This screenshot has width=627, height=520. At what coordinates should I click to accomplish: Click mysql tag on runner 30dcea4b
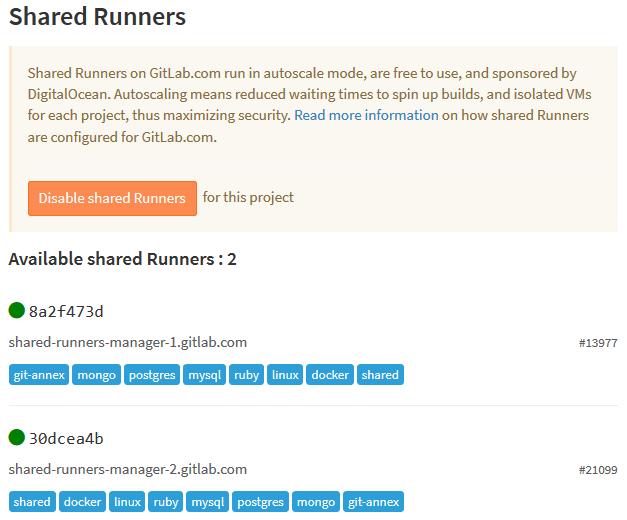tap(208, 502)
